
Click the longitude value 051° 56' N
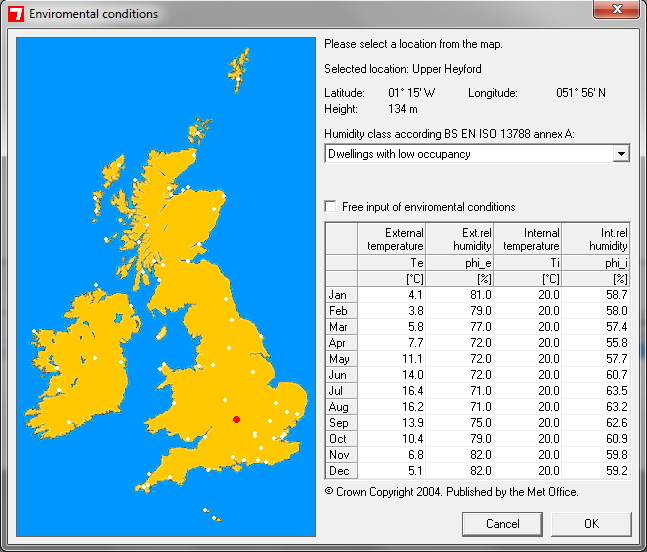581,93
